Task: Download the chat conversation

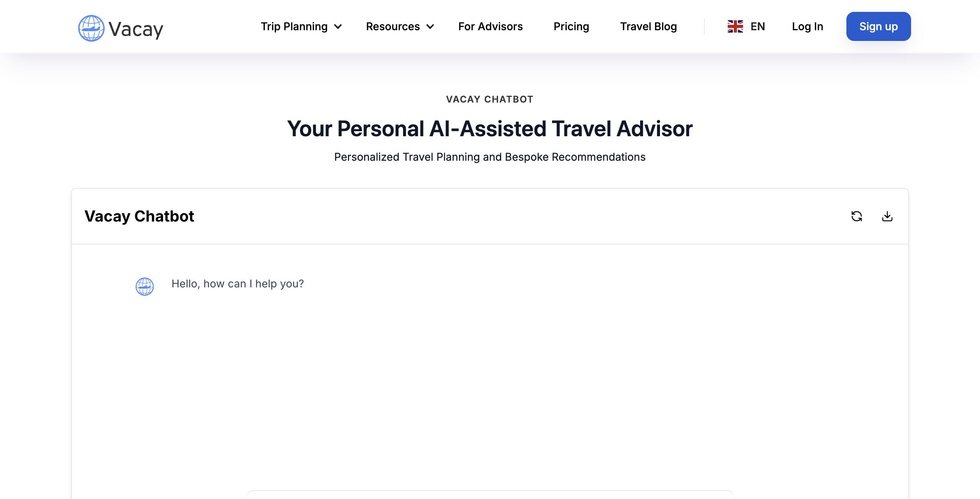Action: 887,216
